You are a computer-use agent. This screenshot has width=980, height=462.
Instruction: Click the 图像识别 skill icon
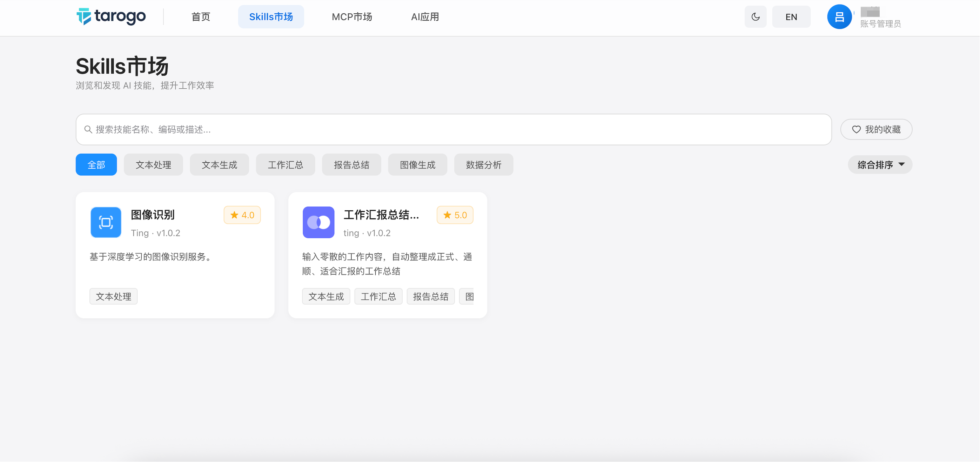pos(106,223)
